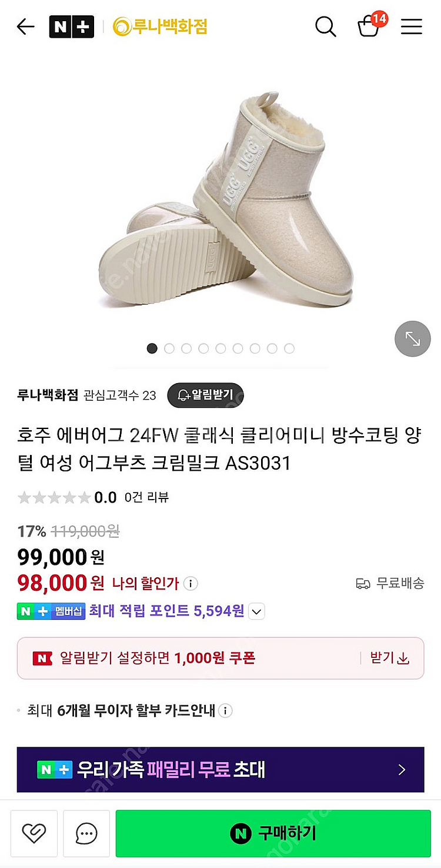Open the shopping cart with 14 items
Image resolution: width=441 pixels, height=868 pixels.
pos(369,26)
